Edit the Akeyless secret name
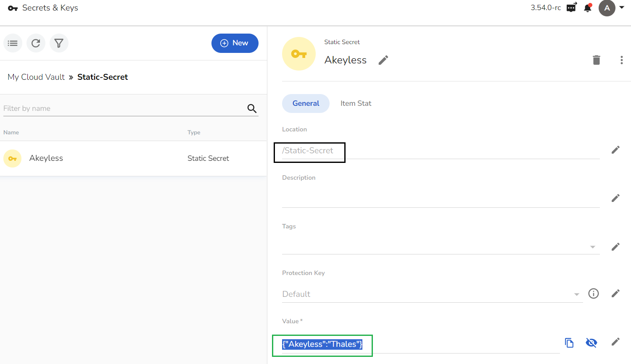 (383, 60)
